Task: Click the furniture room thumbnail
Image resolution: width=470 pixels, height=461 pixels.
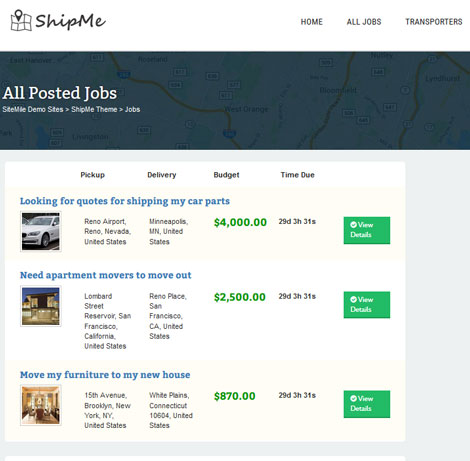Action: coord(41,405)
